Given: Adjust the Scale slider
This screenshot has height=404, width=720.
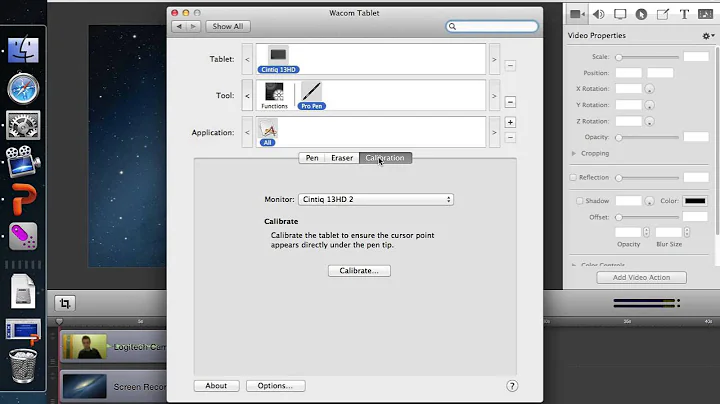Looking at the screenshot, I should pyautogui.click(x=648, y=57).
